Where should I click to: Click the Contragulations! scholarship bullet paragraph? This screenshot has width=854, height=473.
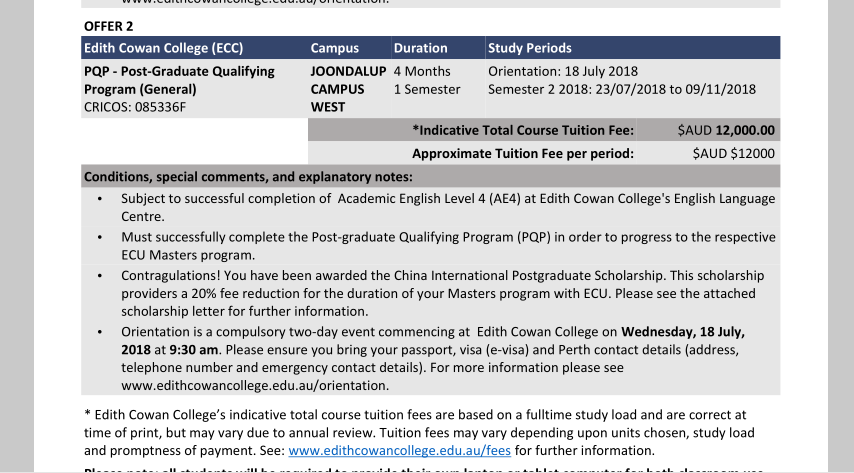(x=443, y=293)
